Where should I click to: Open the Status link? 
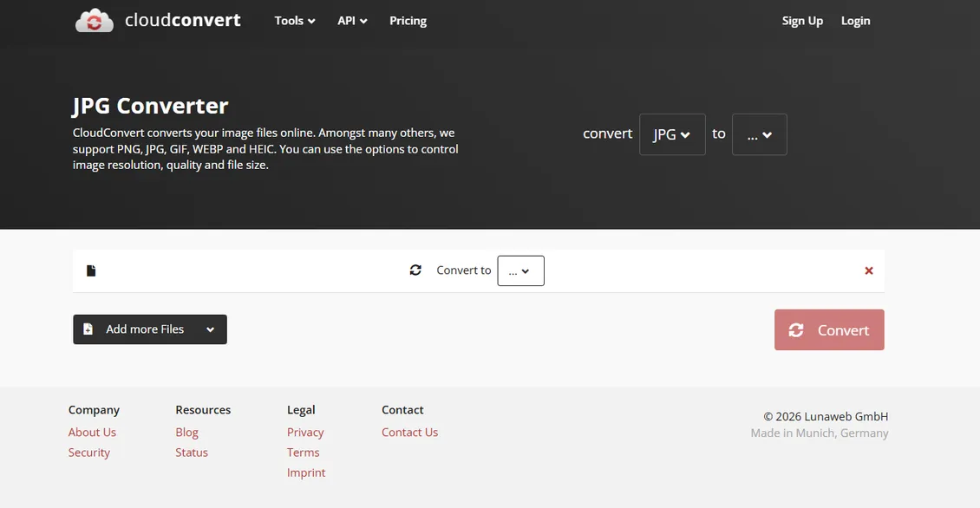192,453
